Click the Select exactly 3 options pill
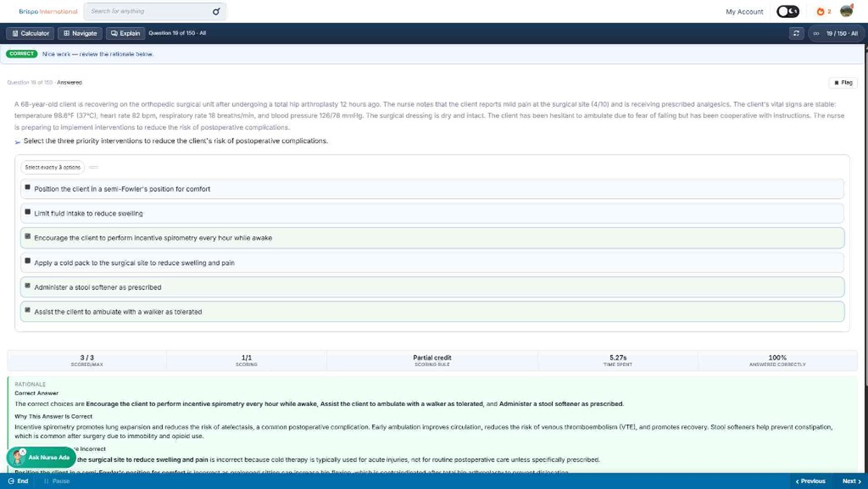This screenshot has height=489, width=868. (x=53, y=167)
